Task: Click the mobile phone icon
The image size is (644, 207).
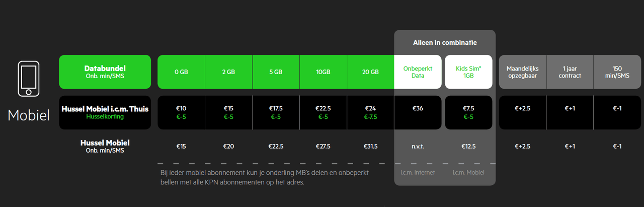Action: click(28, 79)
